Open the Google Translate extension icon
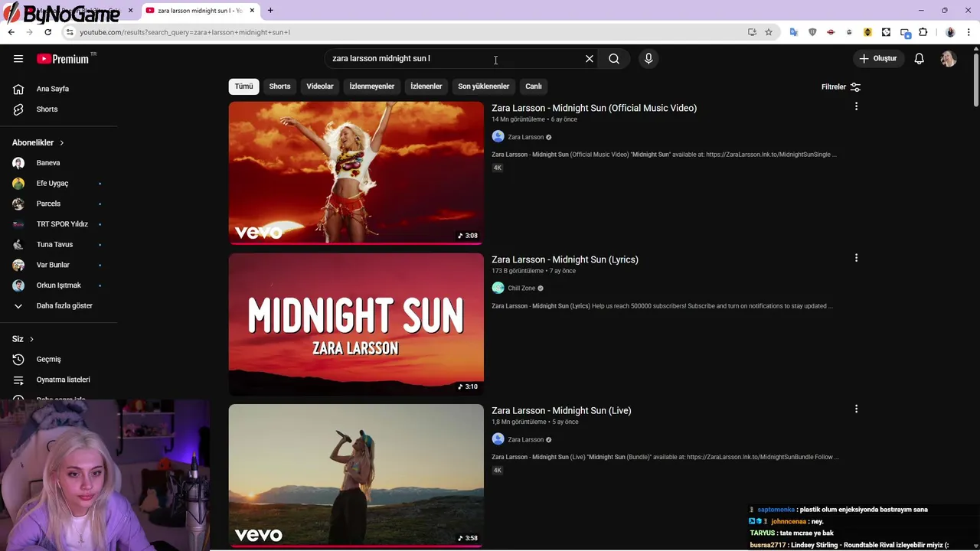980x551 pixels. click(794, 32)
